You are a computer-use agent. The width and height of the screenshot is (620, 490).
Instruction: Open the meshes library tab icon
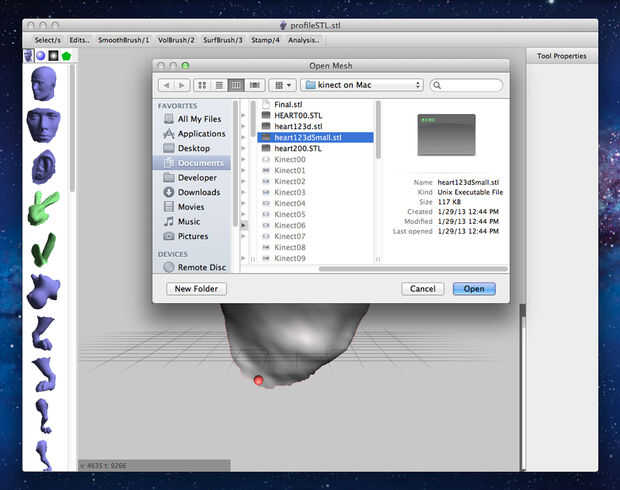[28, 56]
